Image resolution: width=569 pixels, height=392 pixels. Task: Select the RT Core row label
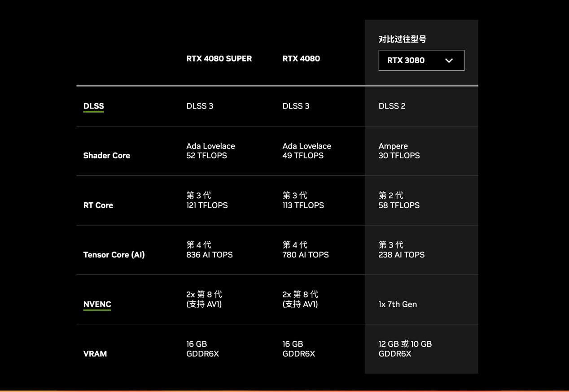coord(98,205)
